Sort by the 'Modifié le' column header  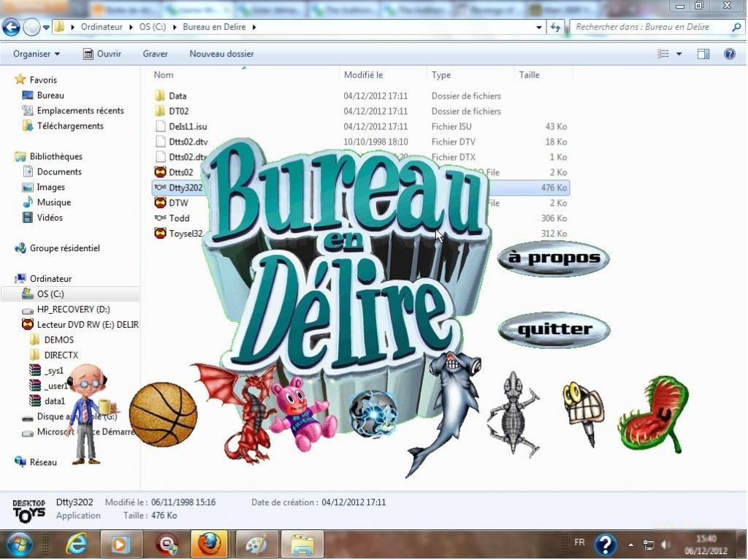point(363,75)
